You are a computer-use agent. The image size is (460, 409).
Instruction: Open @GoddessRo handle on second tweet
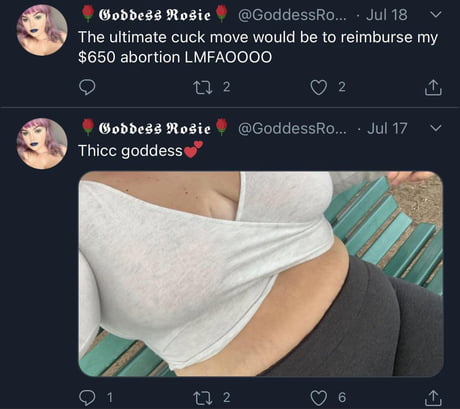click(292, 128)
